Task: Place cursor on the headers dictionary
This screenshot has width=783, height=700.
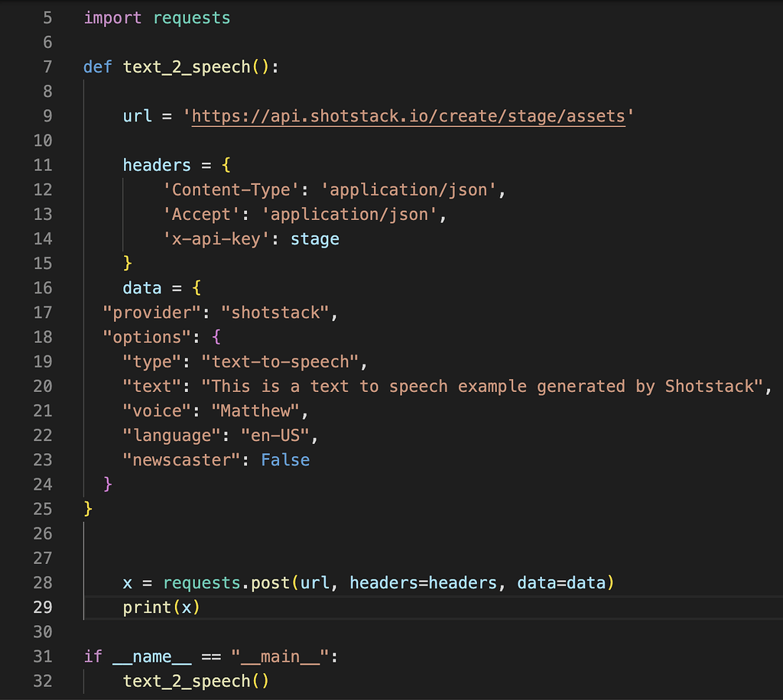Action: [156, 164]
